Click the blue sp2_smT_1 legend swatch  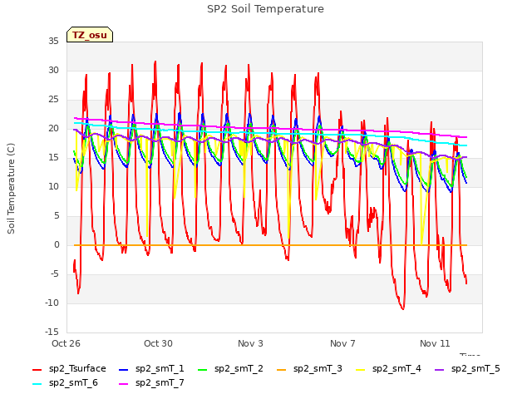click(124, 370)
